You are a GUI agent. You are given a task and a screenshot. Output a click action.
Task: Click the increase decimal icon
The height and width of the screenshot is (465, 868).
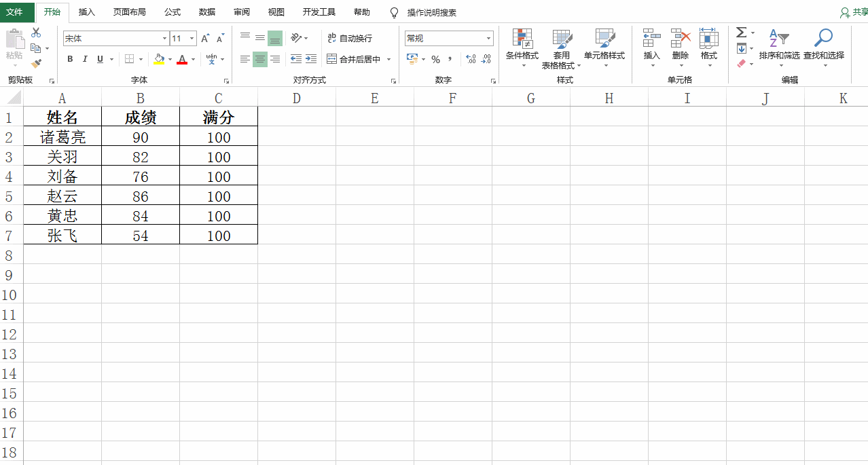[470, 60]
